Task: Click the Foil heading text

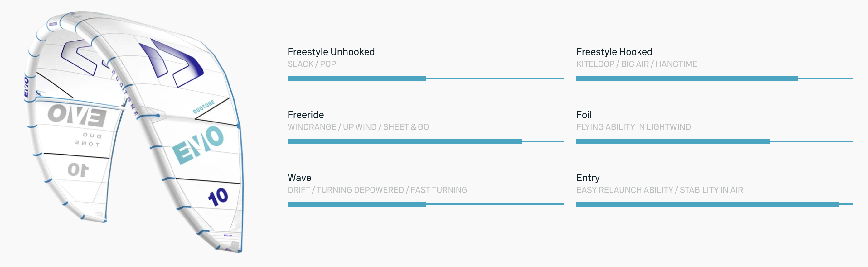Action: (x=584, y=115)
